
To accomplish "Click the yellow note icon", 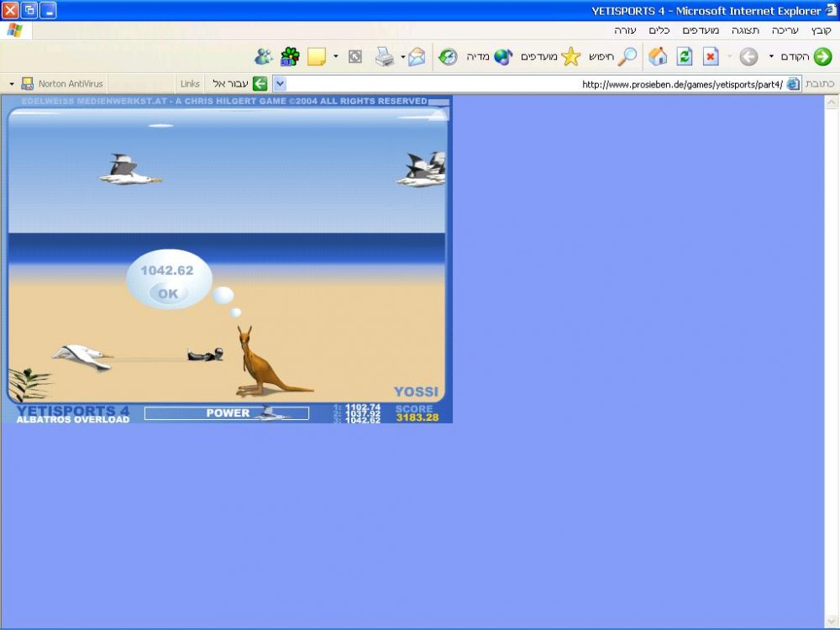I will pos(317,56).
